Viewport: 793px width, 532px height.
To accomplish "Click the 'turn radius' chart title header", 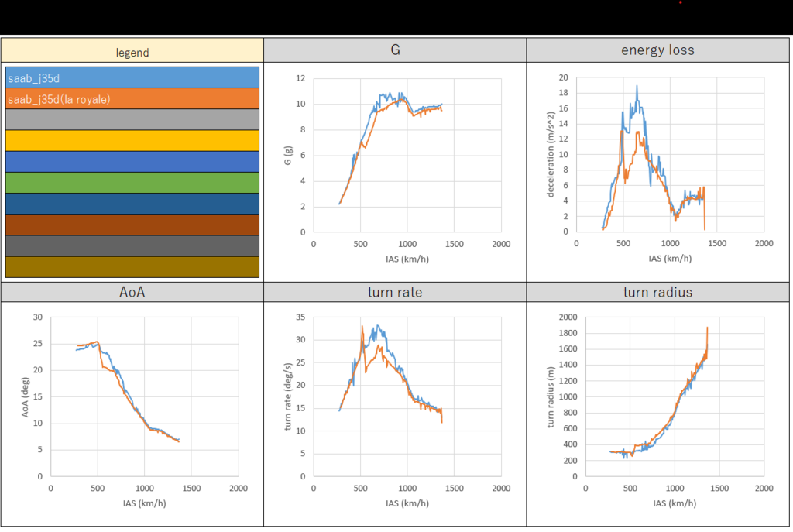I will click(658, 292).
